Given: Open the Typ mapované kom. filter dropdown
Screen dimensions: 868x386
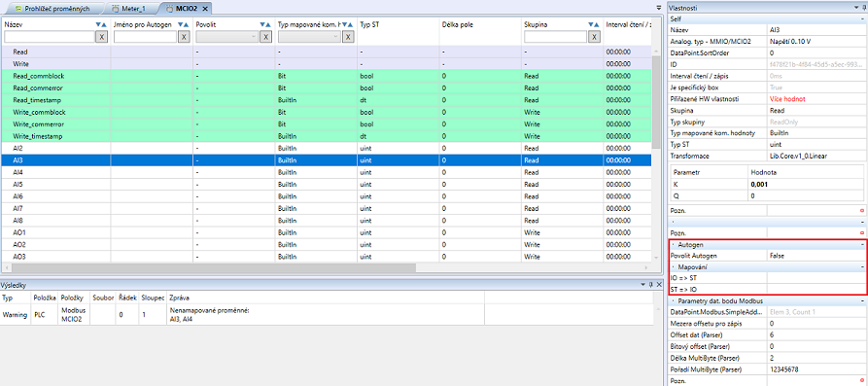Looking at the screenshot, I should (309, 37).
